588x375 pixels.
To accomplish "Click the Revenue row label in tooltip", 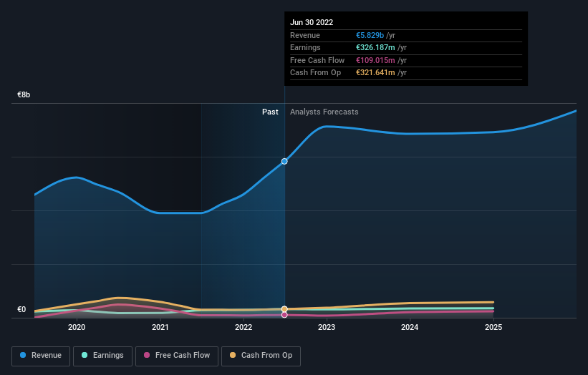I will [x=305, y=35].
